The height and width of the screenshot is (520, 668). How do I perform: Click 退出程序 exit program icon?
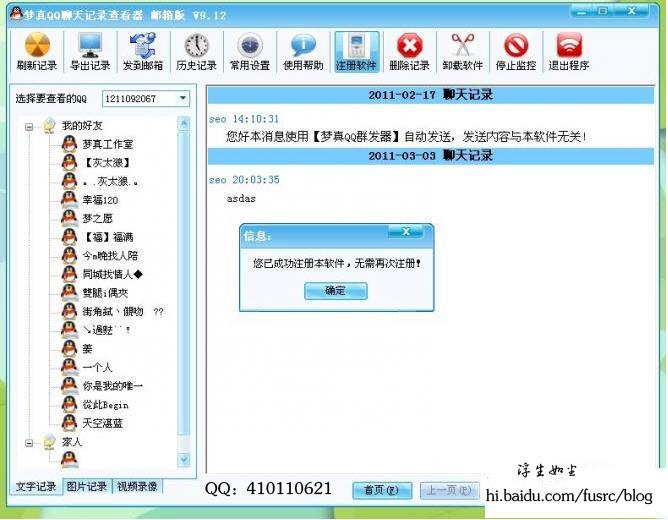569,52
